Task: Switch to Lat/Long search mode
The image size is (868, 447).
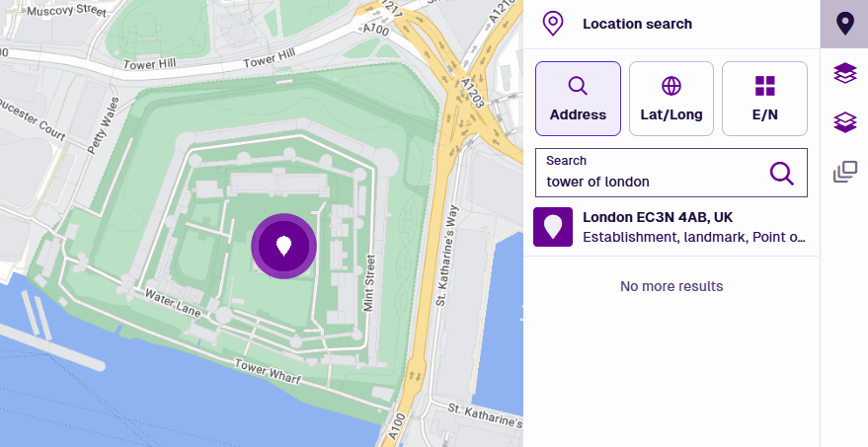Action: point(671,99)
